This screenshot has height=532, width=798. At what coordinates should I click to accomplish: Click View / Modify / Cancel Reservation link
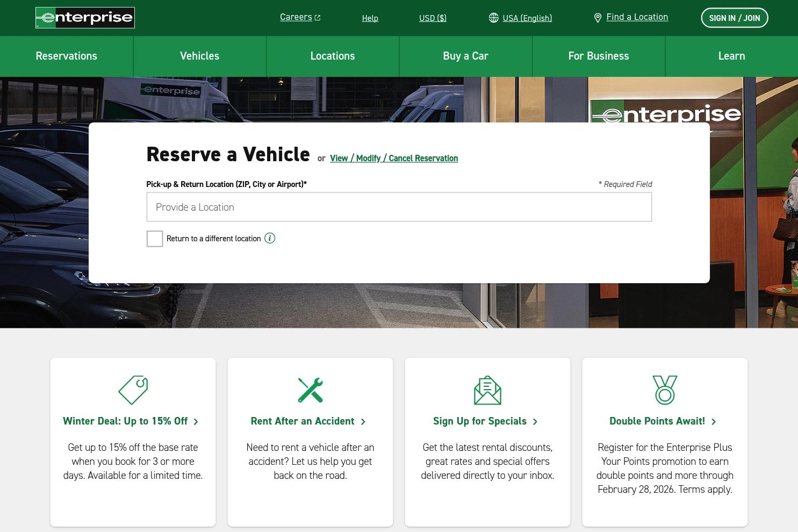pos(394,158)
